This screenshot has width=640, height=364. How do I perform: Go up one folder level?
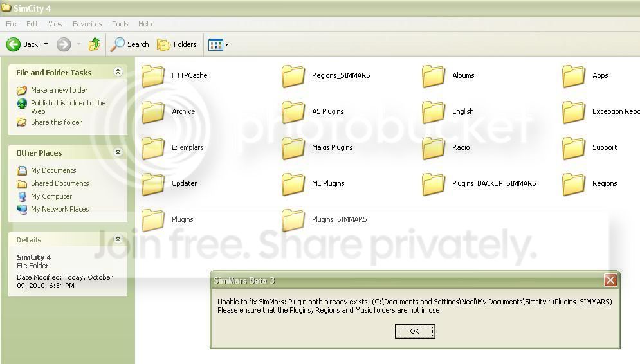[x=95, y=44]
